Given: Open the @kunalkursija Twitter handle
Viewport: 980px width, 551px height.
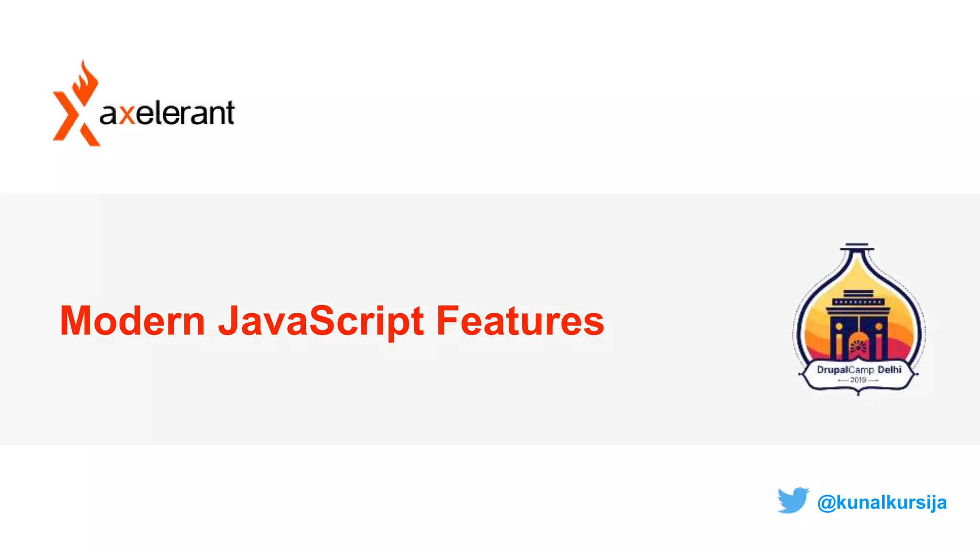Looking at the screenshot, I should [881, 503].
